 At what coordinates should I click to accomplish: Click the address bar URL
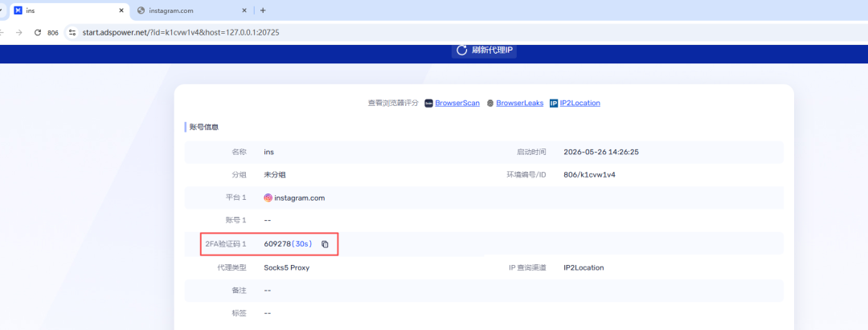tap(181, 33)
